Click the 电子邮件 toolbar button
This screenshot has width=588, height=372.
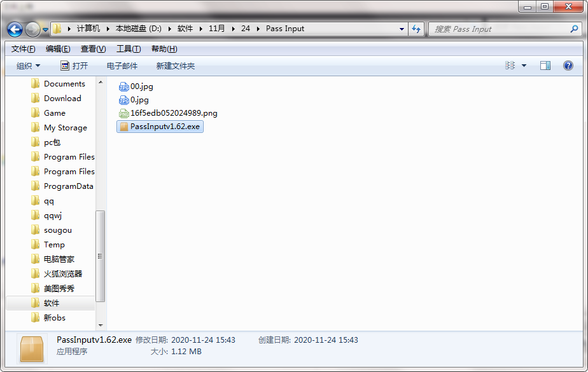[122, 65]
